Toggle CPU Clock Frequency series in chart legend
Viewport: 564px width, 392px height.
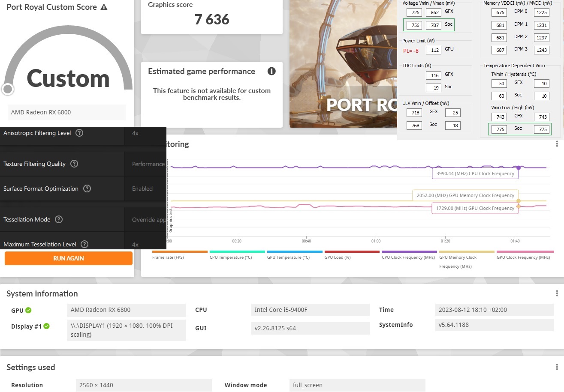[x=409, y=255]
